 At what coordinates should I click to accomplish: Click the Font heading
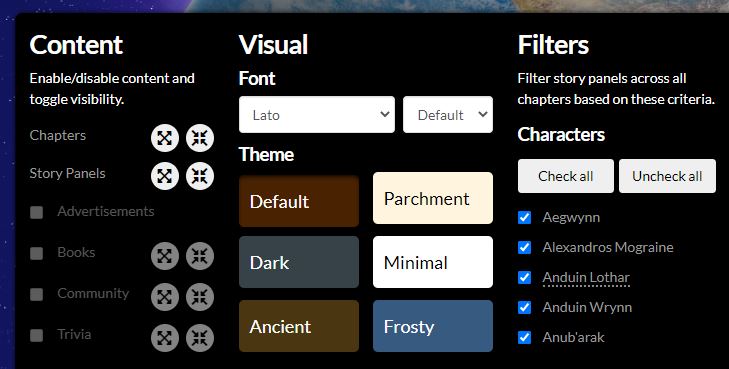257,79
